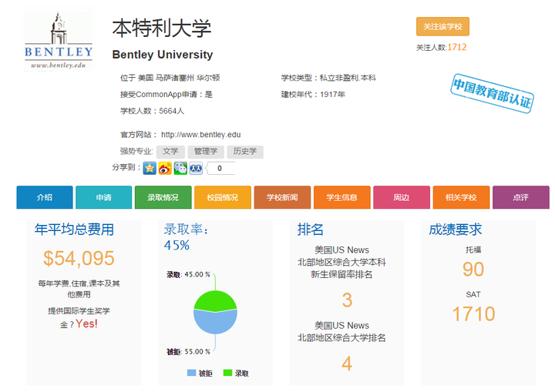
Task: Switch to the 周边 tab
Action: [402, 197]
